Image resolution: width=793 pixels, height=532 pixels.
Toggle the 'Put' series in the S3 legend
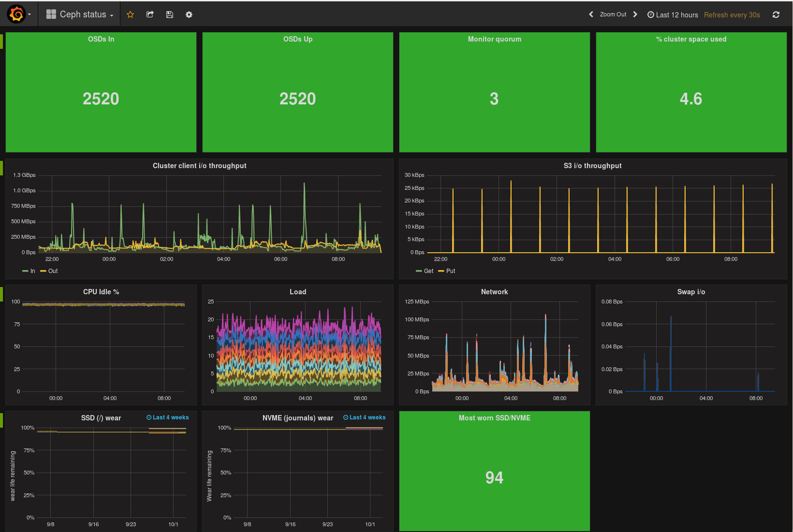[x=450, y=271]
